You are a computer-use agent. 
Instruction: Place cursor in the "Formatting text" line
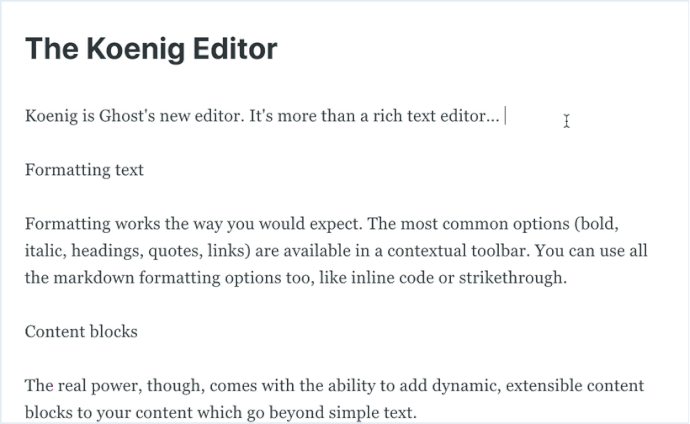[84, 170]
